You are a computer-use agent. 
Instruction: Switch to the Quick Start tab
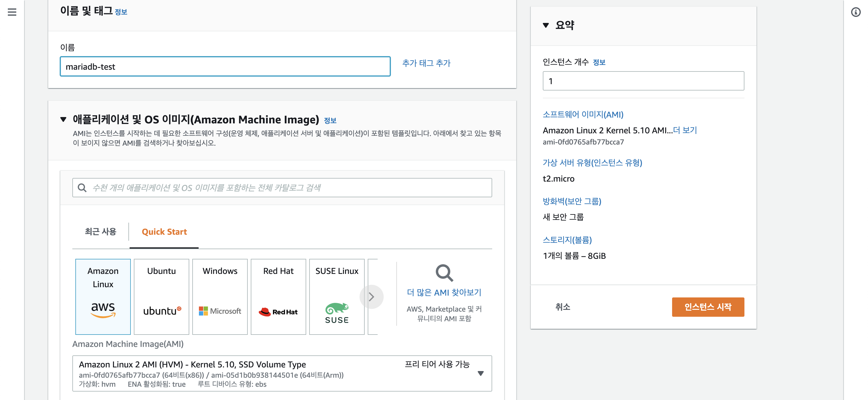[164, 232]
